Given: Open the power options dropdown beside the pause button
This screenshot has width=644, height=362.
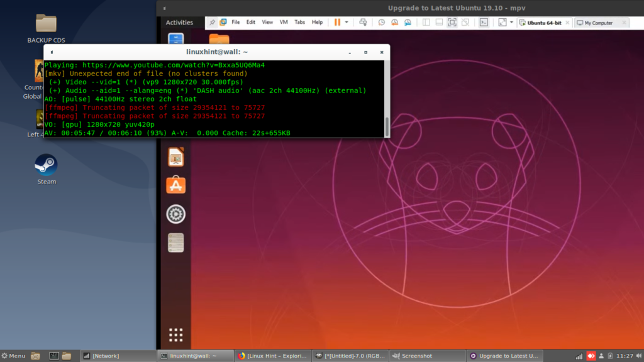Looking at the screenshot, I should coord(347,22).
